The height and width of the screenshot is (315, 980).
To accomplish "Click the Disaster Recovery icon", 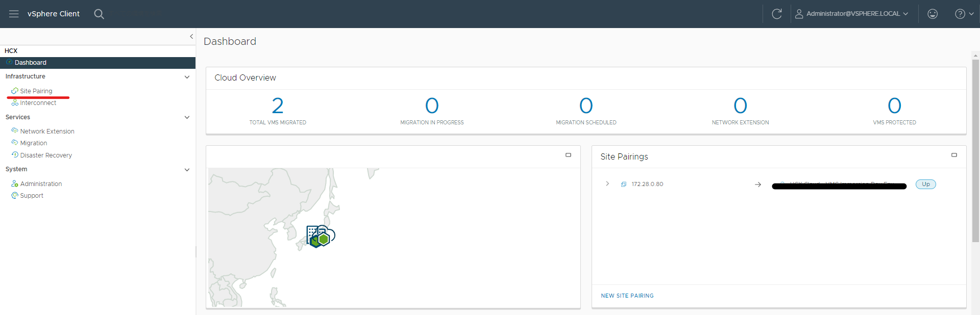I will 15,154.
